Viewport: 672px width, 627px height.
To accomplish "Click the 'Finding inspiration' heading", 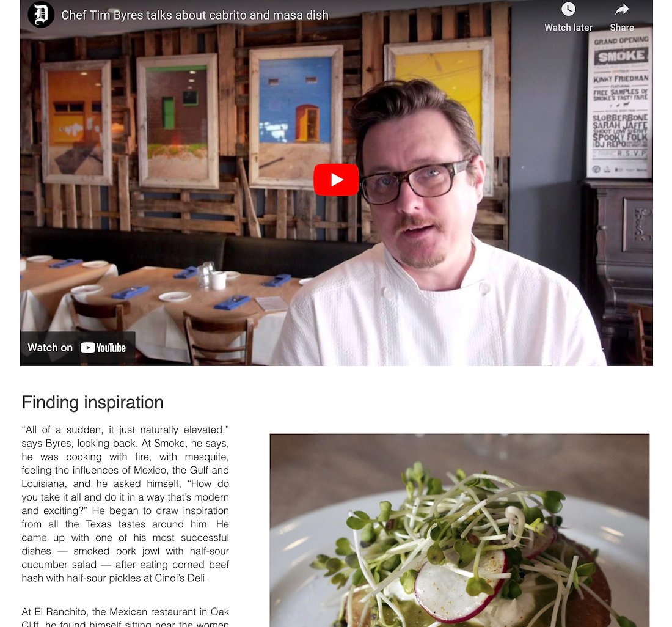I will 93,403.
